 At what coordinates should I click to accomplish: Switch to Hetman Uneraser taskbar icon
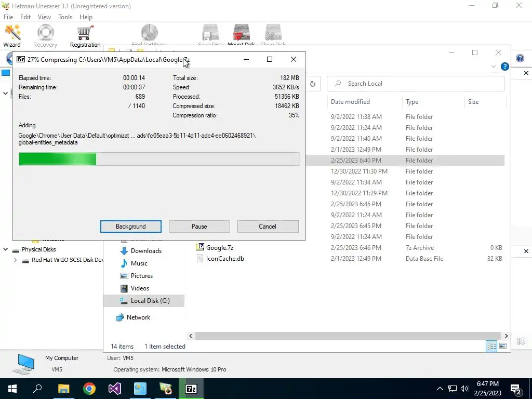click(166, 389)
